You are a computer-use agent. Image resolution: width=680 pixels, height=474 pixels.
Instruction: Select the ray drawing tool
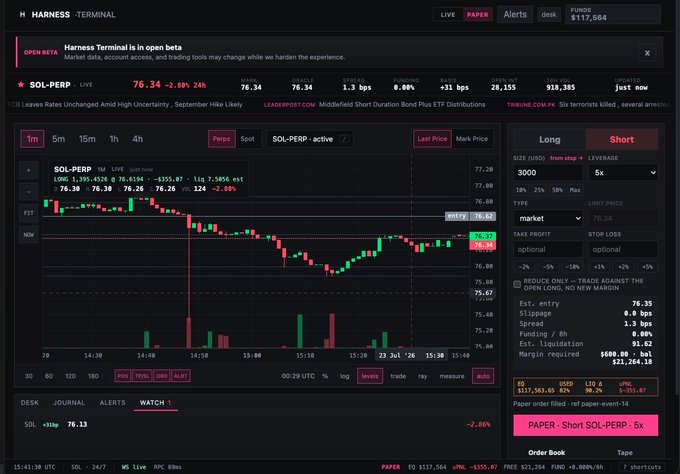coord(422,376)
